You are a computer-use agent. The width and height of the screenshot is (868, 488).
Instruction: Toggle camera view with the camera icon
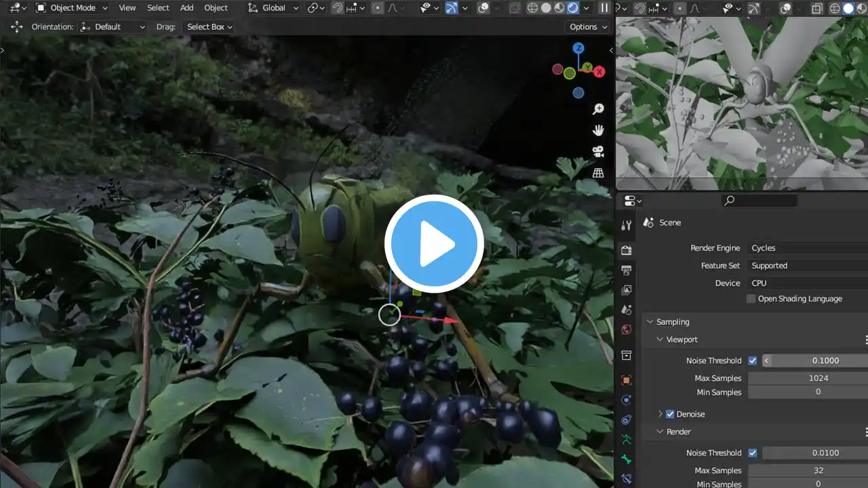[x=598, y=151]
